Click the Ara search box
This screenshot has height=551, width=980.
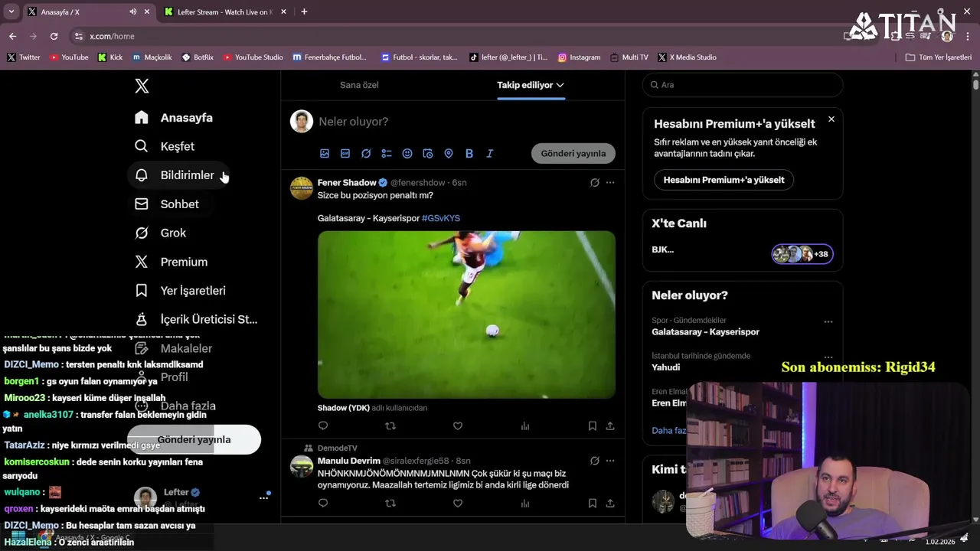743,85
